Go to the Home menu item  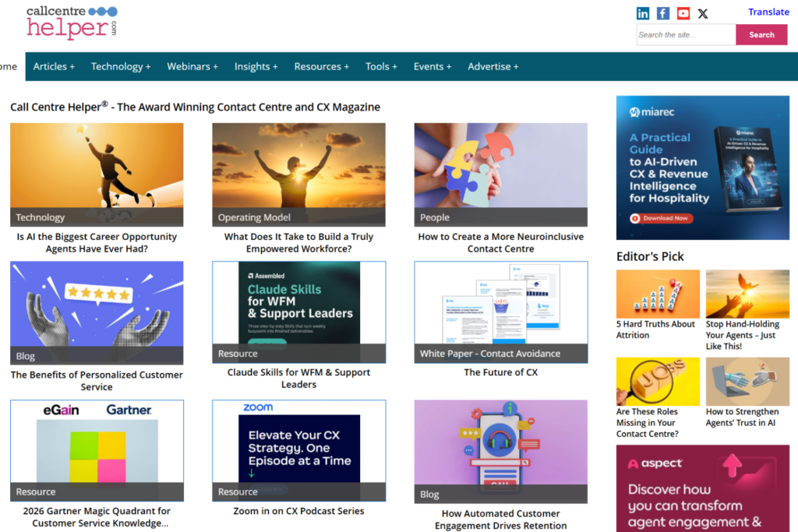(9, 67)
